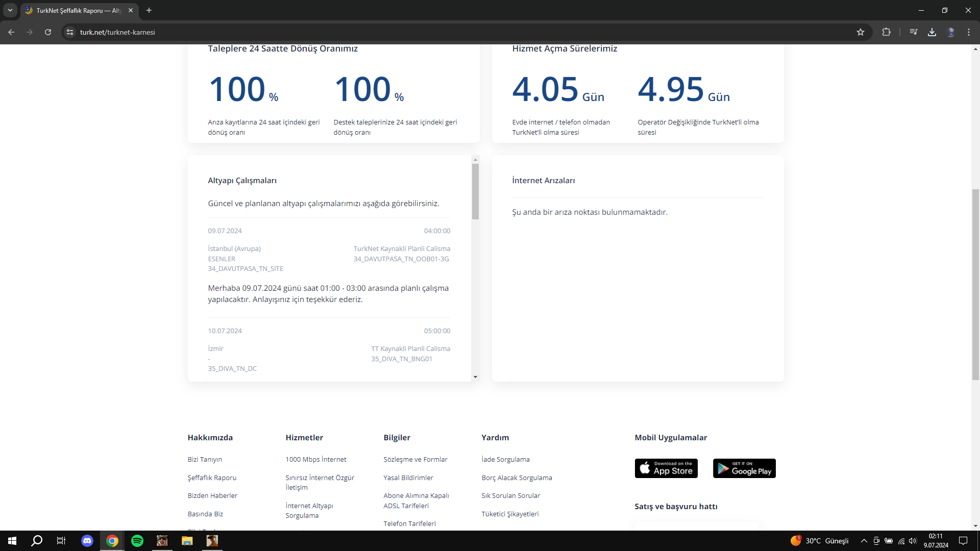
Task: Click the 4.95 Gün value
Action: pos(684,89)
